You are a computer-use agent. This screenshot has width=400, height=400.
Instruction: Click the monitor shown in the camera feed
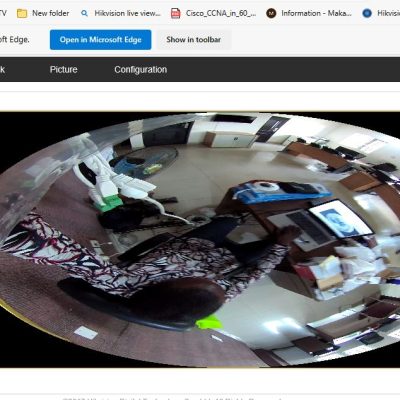tap(340, 218)
